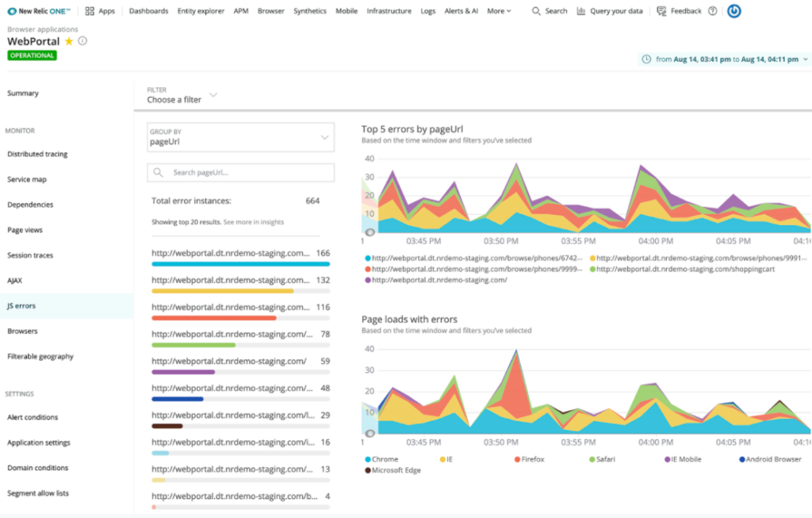Toggle IE Mobile series in legend
812x518 pixels.
tap(683, 459)
